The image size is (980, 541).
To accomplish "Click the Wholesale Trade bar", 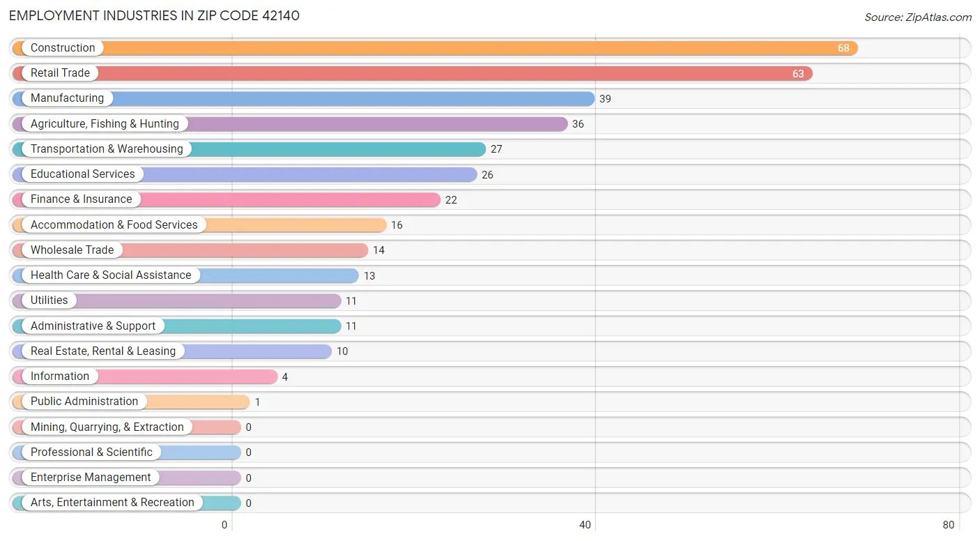I will click(190, 250).
